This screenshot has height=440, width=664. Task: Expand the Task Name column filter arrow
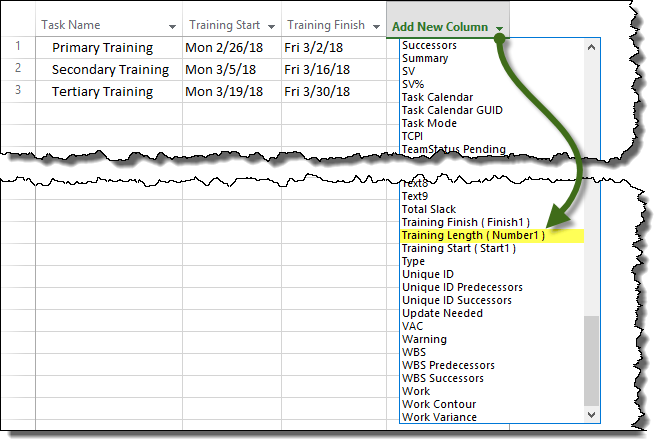point(173,26)
